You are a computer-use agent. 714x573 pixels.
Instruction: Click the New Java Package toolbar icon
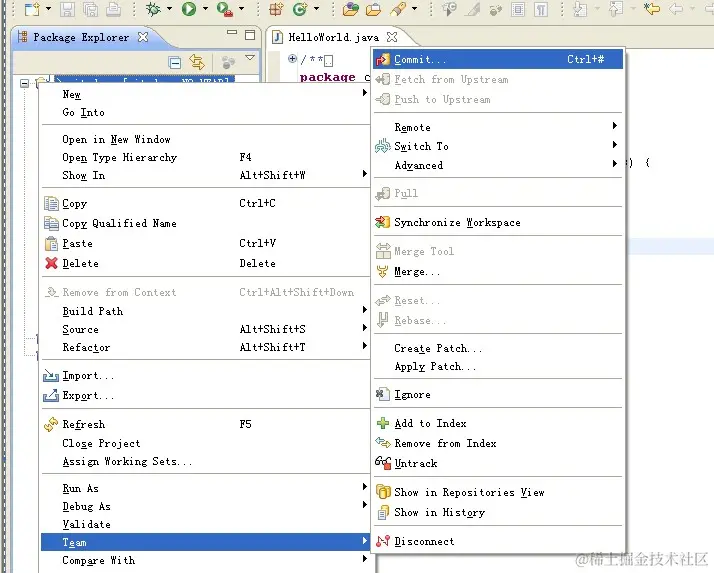(276, 9)
